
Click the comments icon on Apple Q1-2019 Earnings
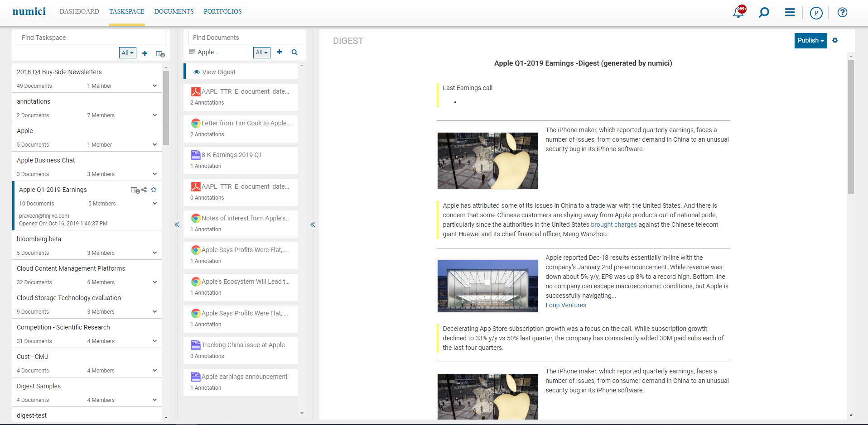135,190
